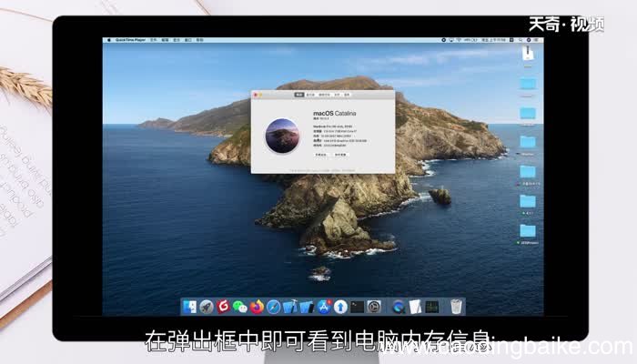
Task: Open App Store from the Dock
Action: (x=324, y=308)
